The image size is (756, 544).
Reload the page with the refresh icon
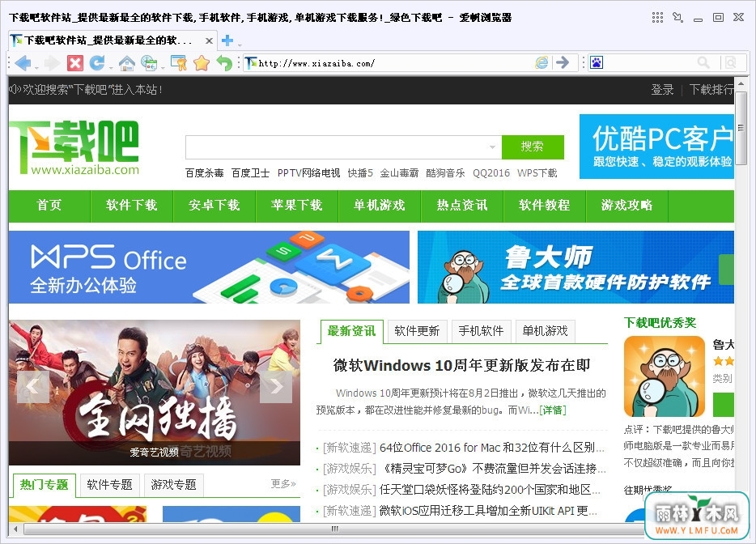[97, 62]
